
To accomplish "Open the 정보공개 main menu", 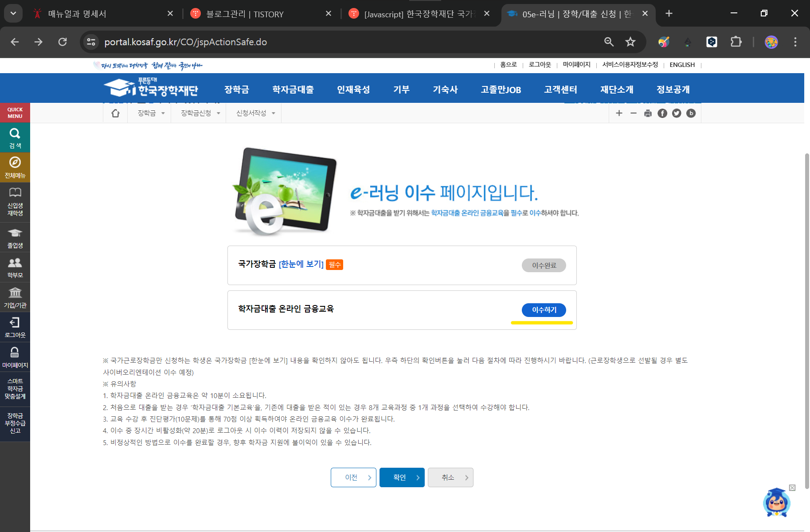I will pos(673,89).
